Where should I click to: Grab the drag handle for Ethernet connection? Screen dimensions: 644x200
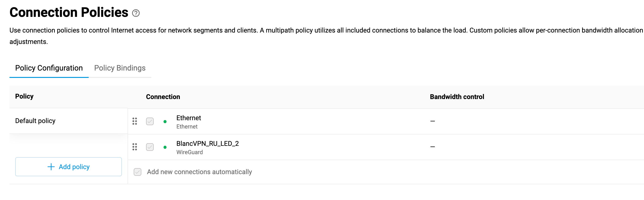tap(134, 121)
